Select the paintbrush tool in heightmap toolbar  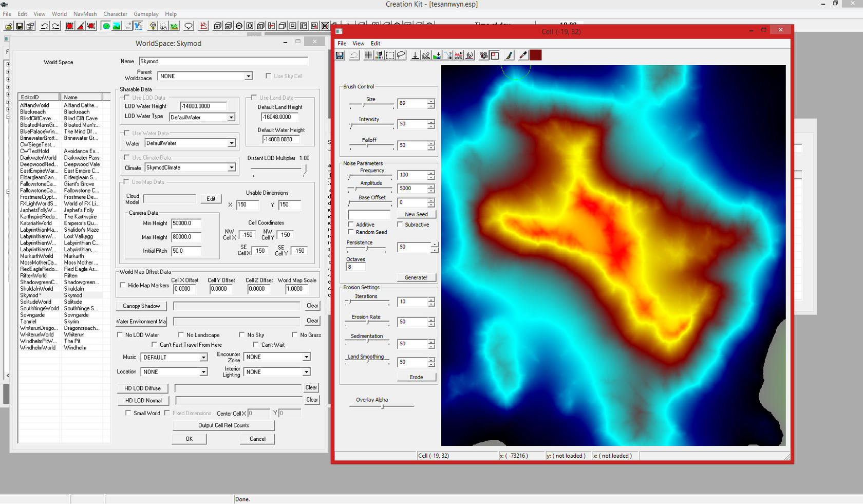509,55
